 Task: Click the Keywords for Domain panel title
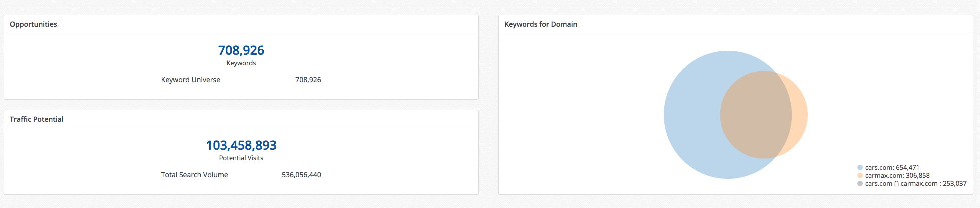tap(541, 24)
